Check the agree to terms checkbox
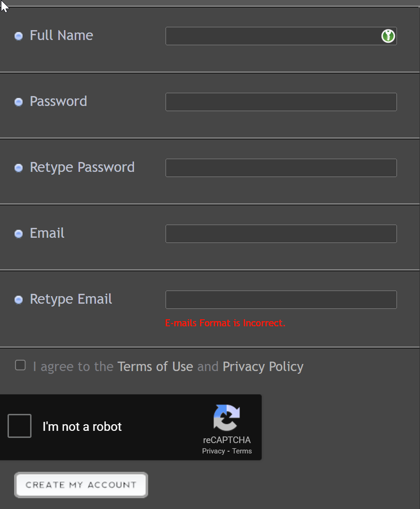Viewport: 420px width, 509px height. [x=20, y=365]
